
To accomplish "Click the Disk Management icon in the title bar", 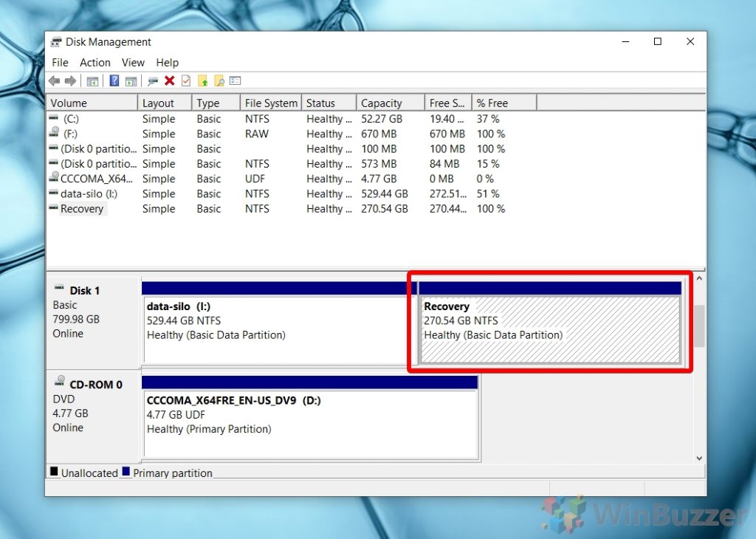I will tap(55, 42).
